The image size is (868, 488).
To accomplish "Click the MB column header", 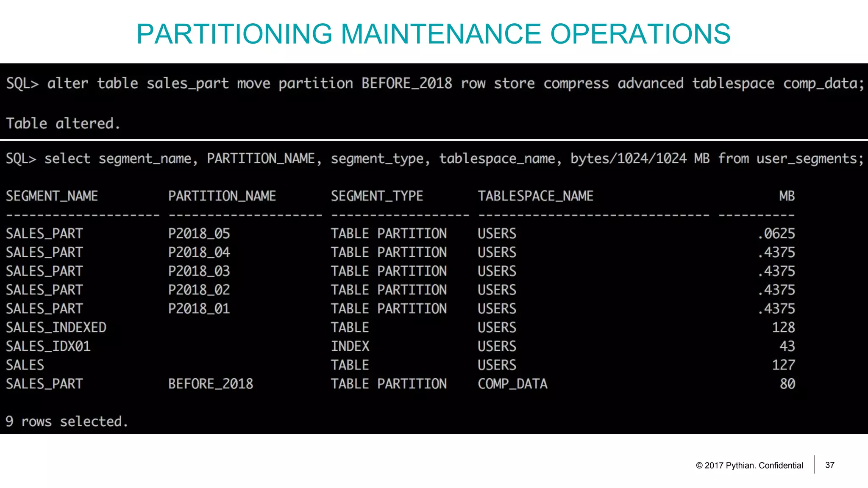I will 787,196.
